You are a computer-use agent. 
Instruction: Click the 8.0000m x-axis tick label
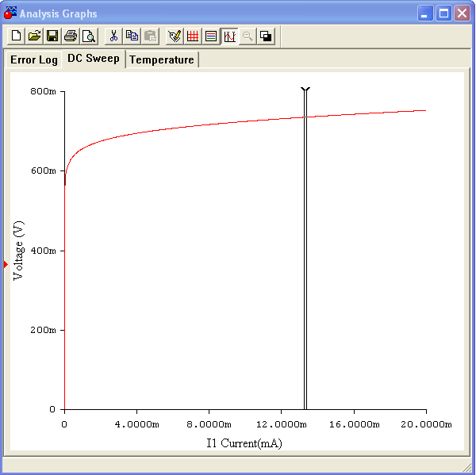tap(209, 424)
